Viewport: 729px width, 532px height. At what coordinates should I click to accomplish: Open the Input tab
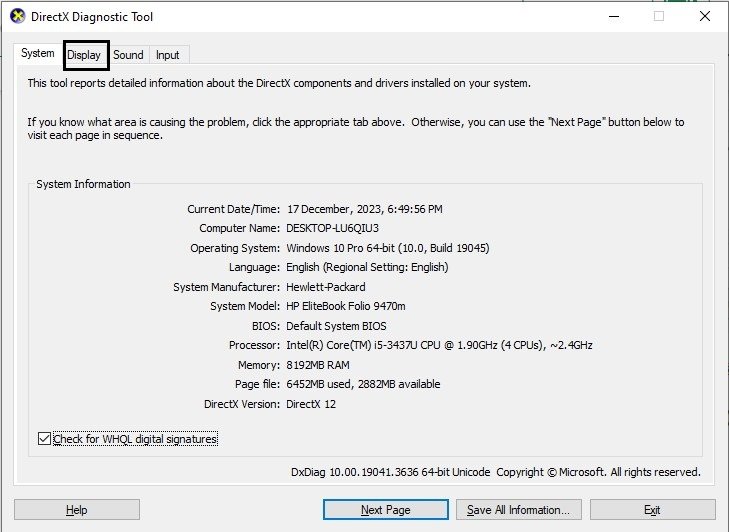coord(167,55)
